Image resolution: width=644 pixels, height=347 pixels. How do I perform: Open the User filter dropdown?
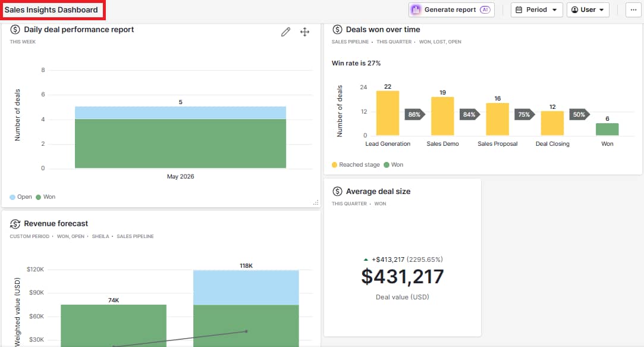click(x=588, y=10)
